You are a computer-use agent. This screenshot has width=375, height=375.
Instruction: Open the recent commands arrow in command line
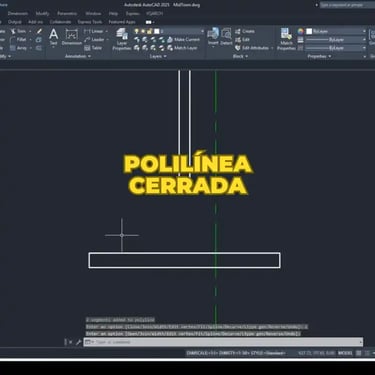(x=89, y=342)
